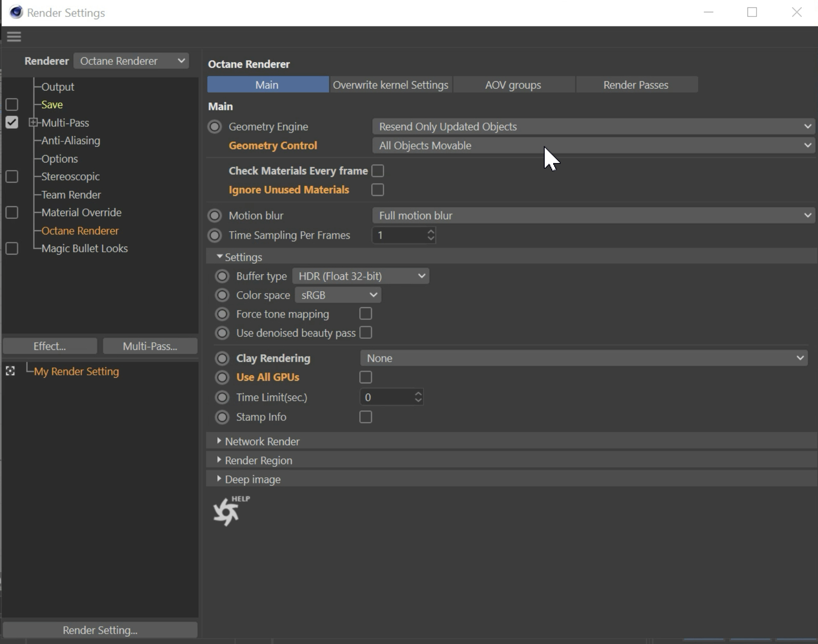818x644 pixels.
Task: Click Use denoised beauty pass animation dot
Action: [222, 333]
